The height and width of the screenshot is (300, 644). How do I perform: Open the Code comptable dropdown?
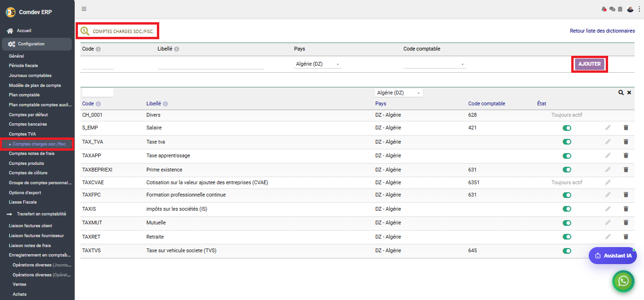coord(435,64)
